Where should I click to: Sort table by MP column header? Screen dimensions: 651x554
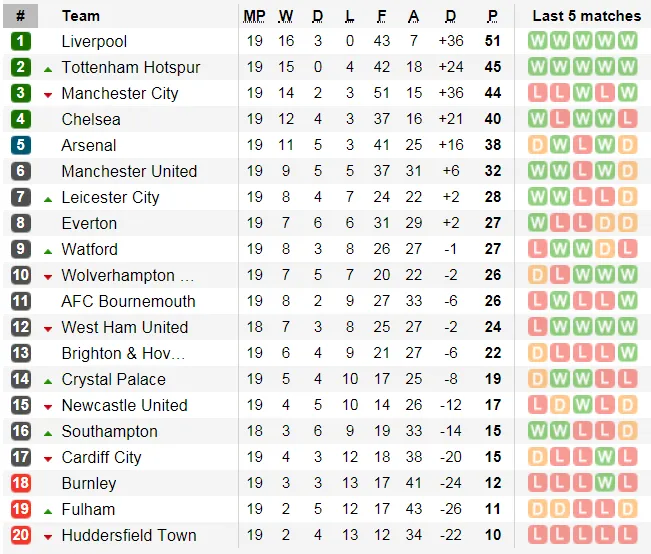coord(254,16)
